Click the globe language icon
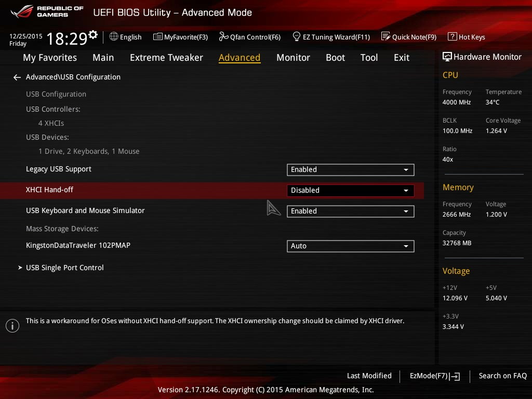The width and height of the screenshot is (532, 399). coord(114,37)
